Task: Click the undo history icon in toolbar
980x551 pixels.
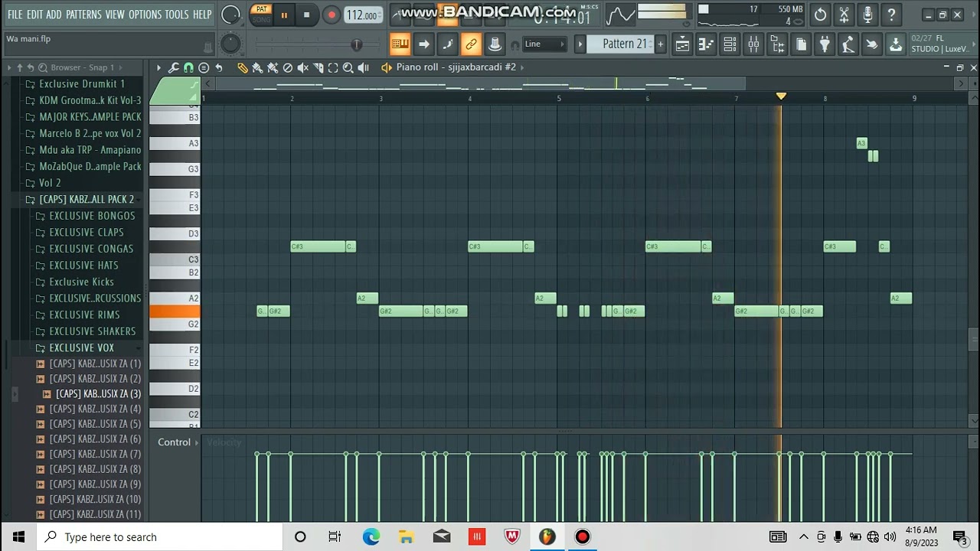Action: point(820,15)
